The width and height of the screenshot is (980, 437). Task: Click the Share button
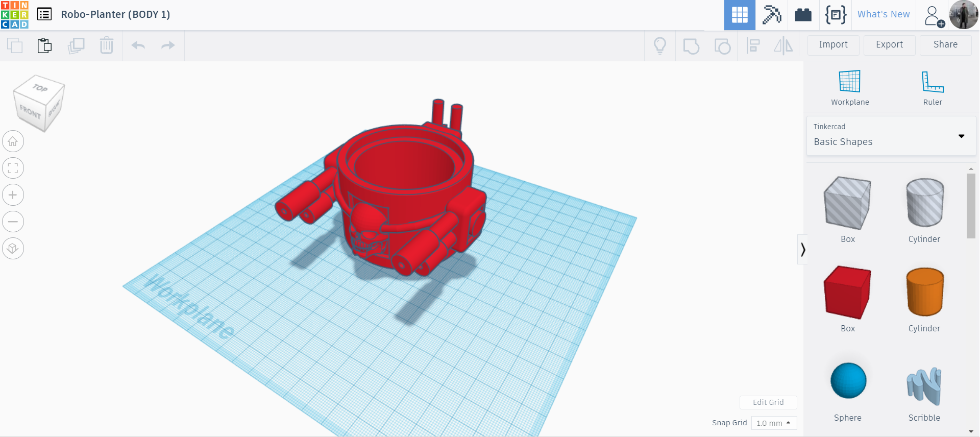(x=946, y=45)
